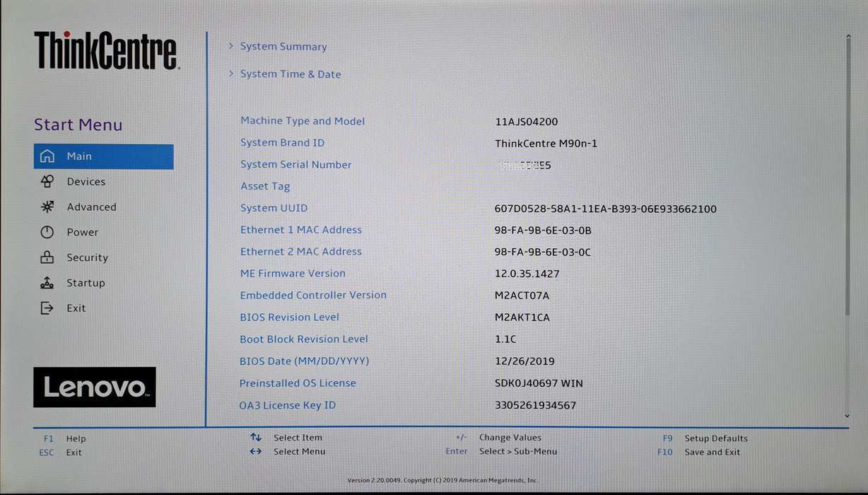868x495 pixels.
Task: Select the value M2ACT07A
Action: [x=522, y=296]
